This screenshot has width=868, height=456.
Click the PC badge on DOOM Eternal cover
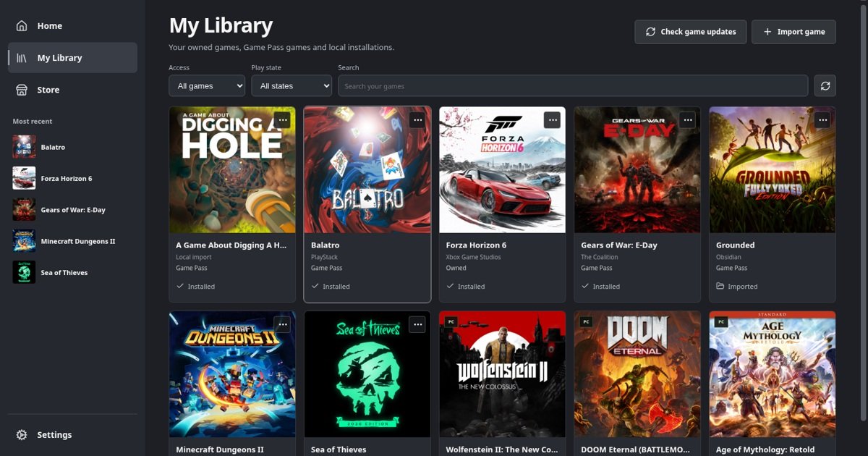tap(587, 321)
